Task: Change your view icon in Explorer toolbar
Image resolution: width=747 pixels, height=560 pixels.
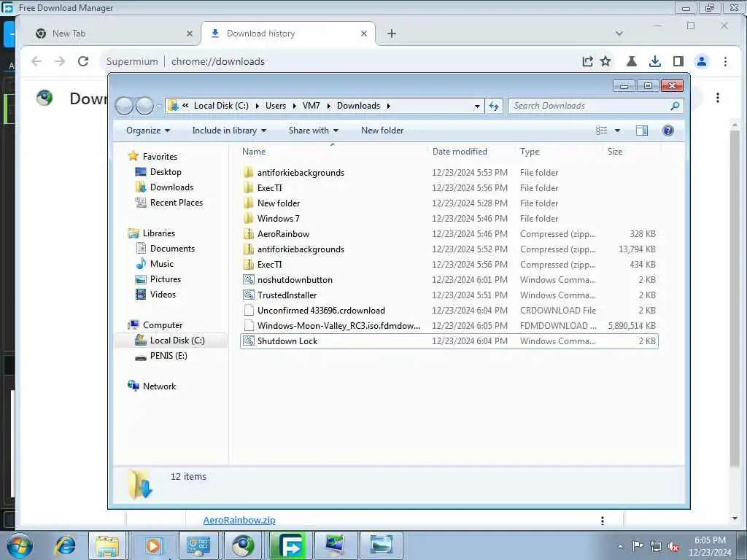Action: click(602, 131)
